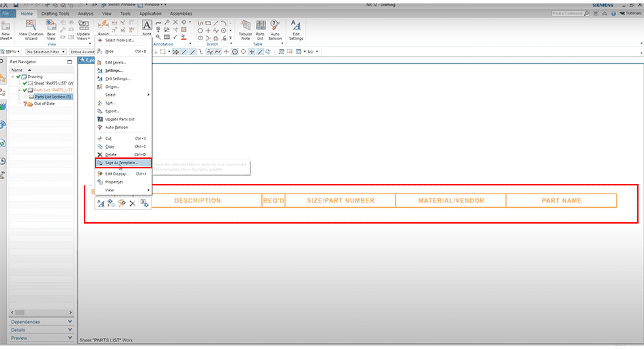
Task: Toggle the snap point circle-dot icon
Action: (x=235, y=52)
